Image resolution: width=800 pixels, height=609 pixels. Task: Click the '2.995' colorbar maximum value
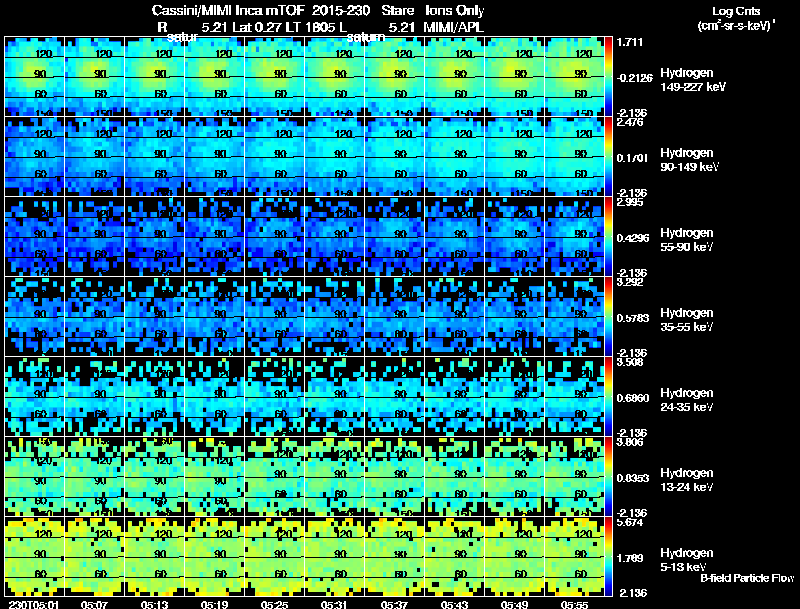coord(630,202)
